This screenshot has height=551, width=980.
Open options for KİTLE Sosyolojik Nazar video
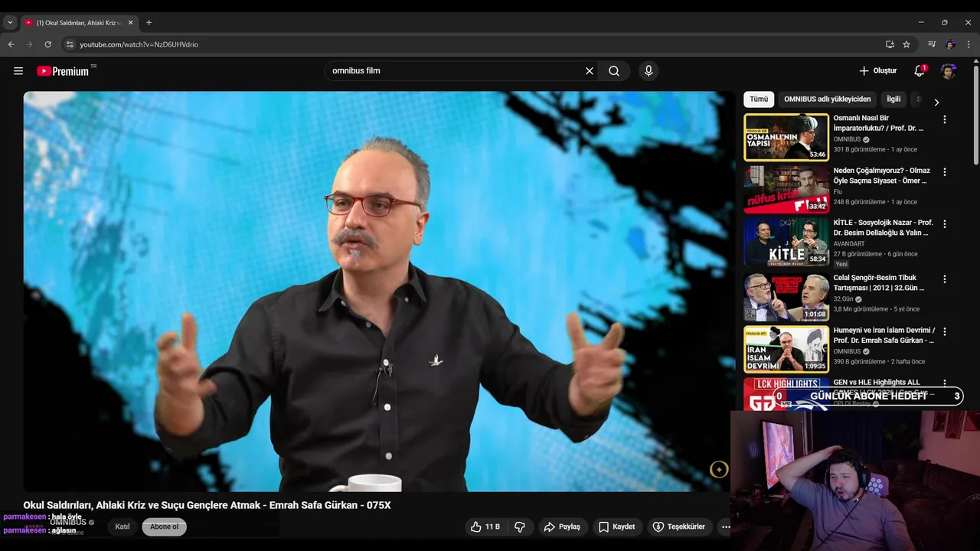(x=945, y=224)
